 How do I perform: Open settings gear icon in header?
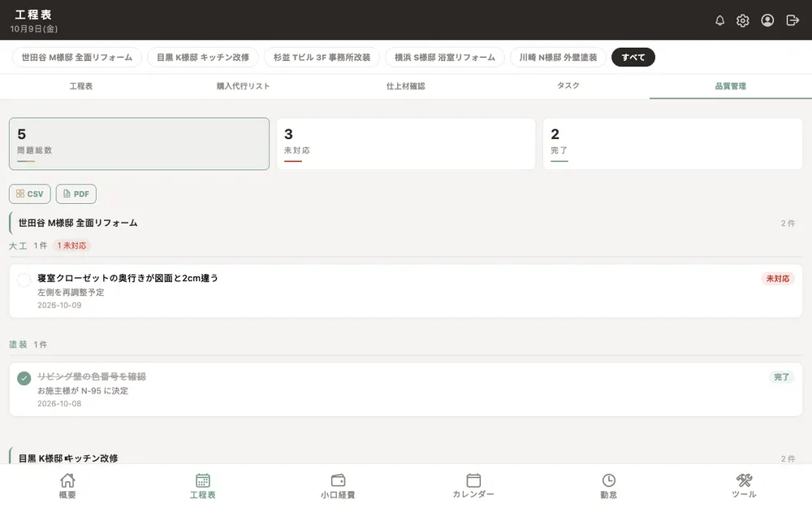coord(743,20)
